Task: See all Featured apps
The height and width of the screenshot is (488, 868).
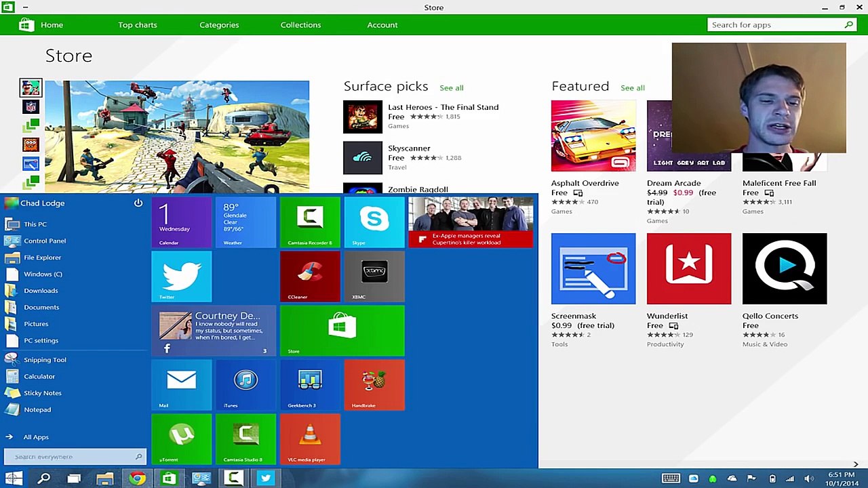Action: pos(632,87)
